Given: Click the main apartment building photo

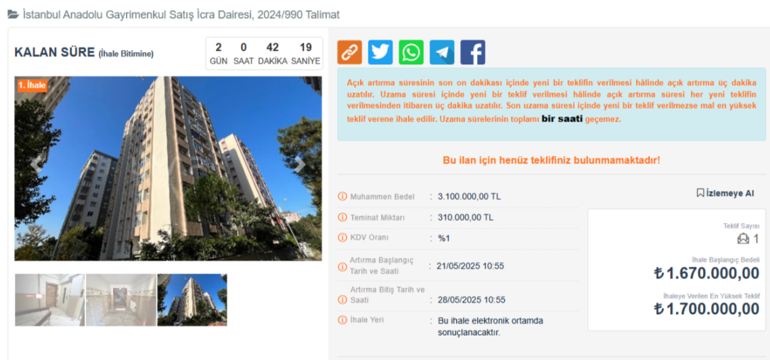Looking at the screenshot, I should click(x=168, y=168).
